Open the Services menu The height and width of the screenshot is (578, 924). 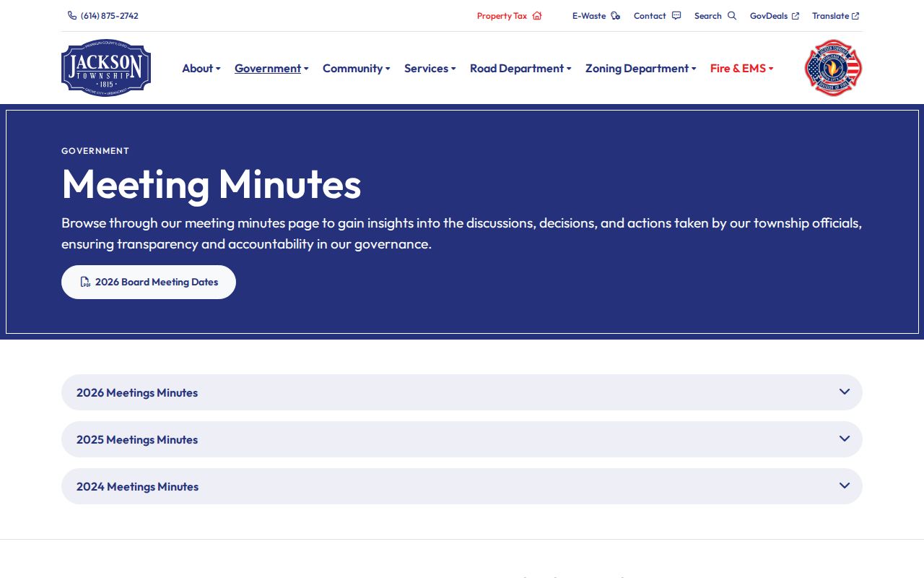point(430,68)
